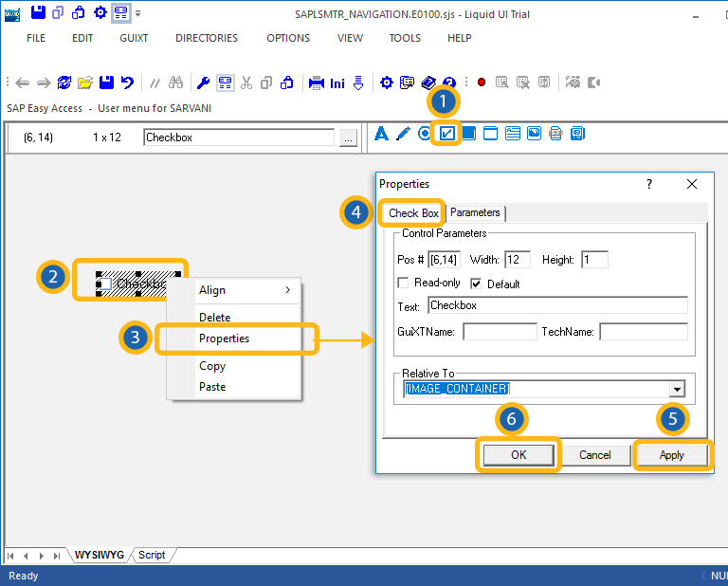The width and height of the screenshot is (728, 586).
Task: Click the wrench tool icon
Action: click(203, 82)
